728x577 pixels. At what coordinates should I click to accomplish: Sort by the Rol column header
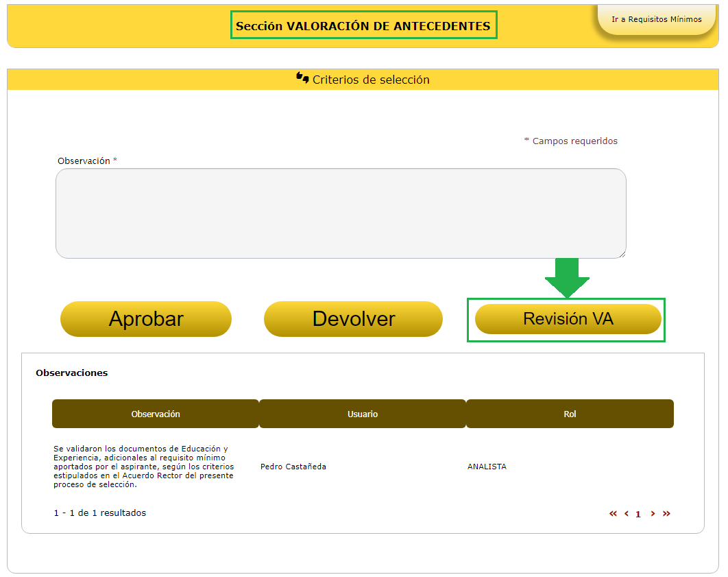point(570,414)
